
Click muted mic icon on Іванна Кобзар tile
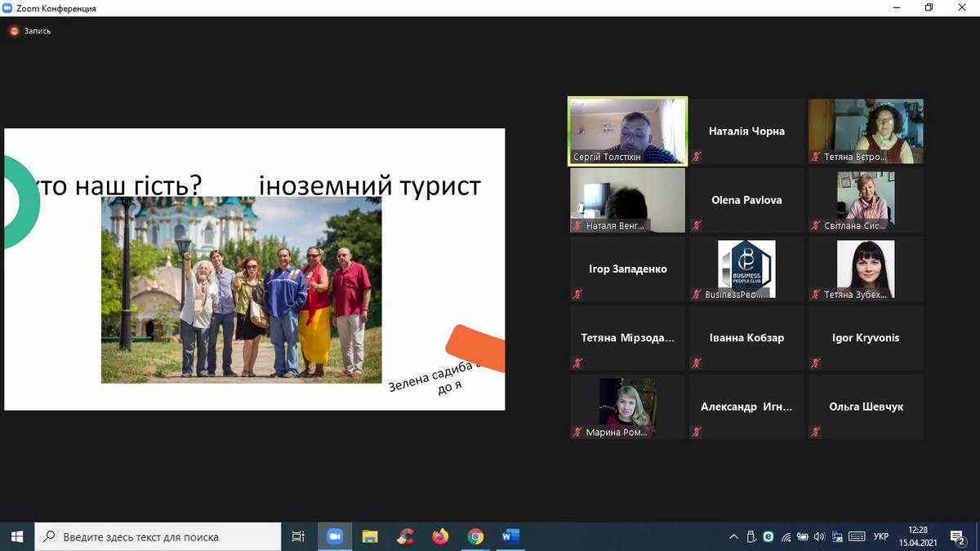click(697, 363)
